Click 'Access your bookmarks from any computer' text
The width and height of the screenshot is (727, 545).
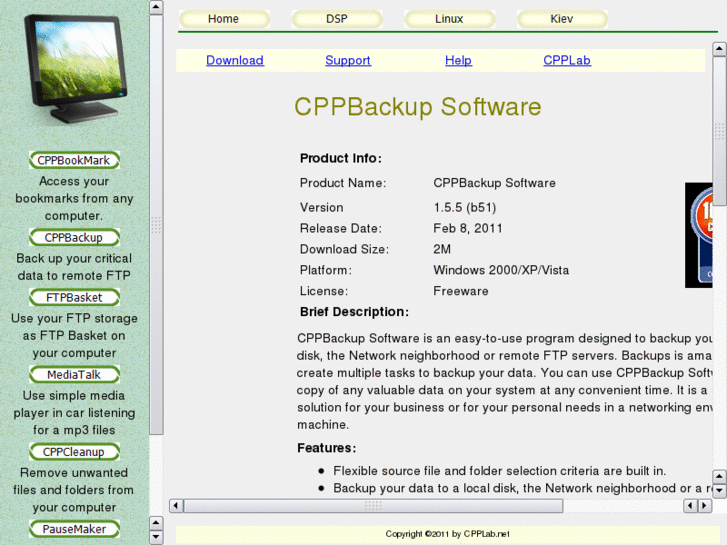coord(74,199)
